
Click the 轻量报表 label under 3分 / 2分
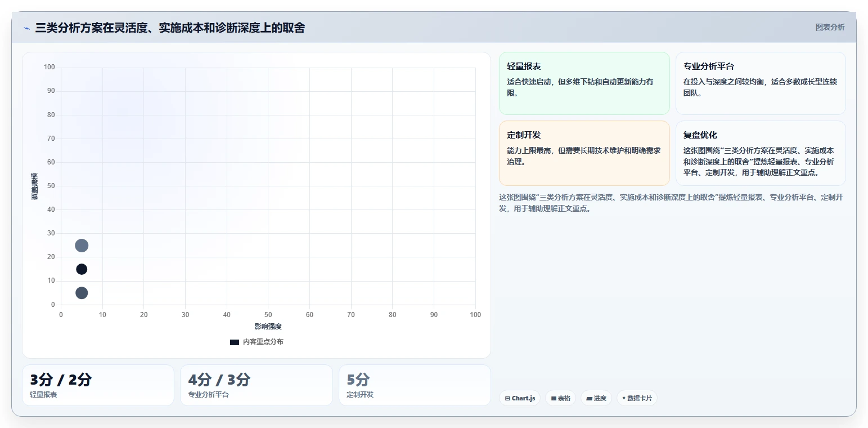pyautogui.click(x=43, y=395)
